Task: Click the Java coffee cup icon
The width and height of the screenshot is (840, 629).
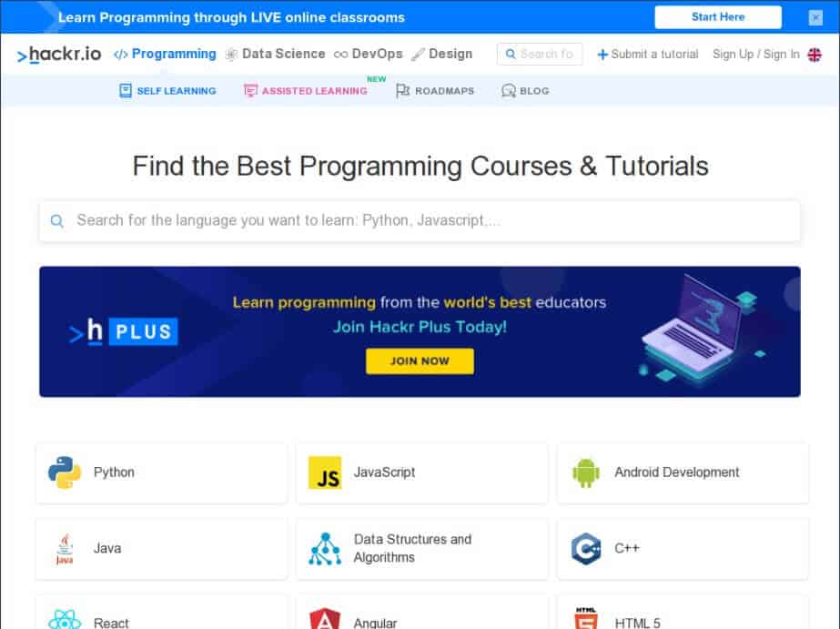Action: [65, 549]
